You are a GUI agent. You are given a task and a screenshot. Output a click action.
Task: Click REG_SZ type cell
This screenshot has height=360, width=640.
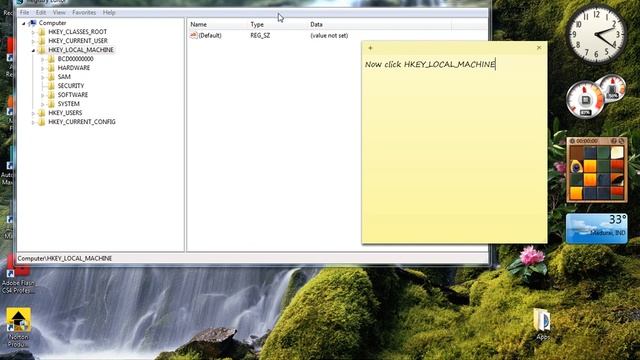click(260, 36)
